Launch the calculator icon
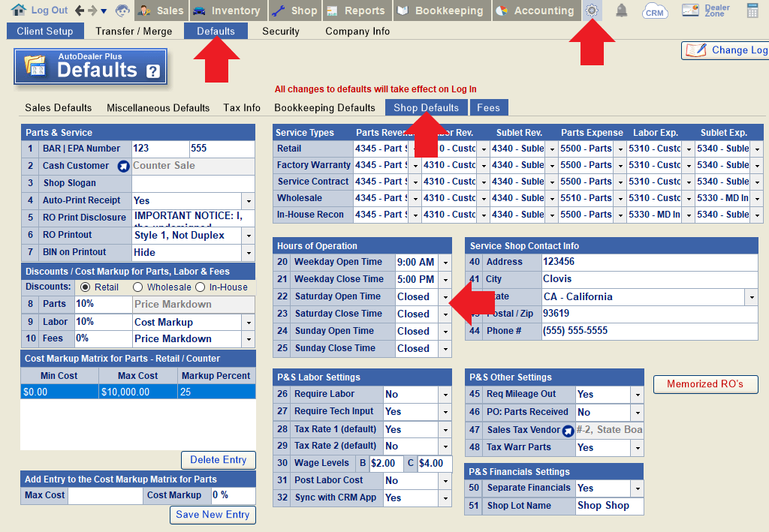Screen dimensions: 769x532 (x=752, y=11)
